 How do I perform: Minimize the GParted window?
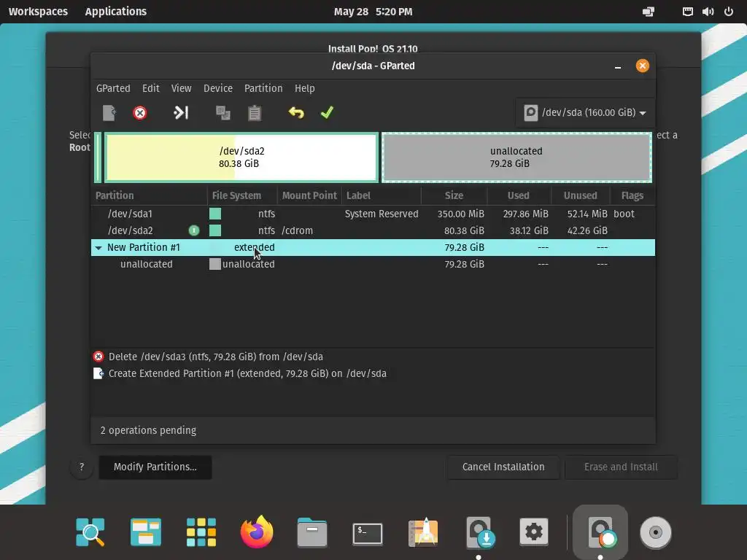[618, 66]
